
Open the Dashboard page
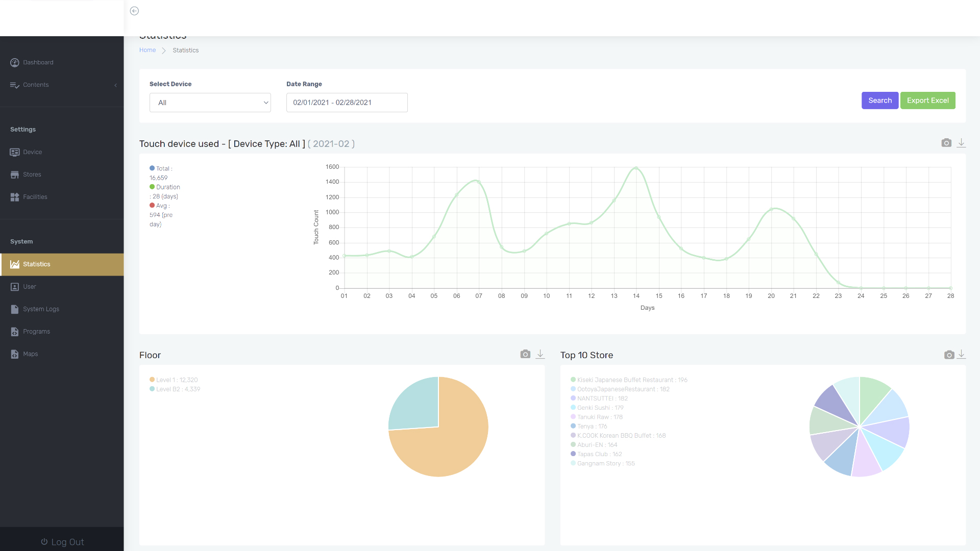coord(38,62)
